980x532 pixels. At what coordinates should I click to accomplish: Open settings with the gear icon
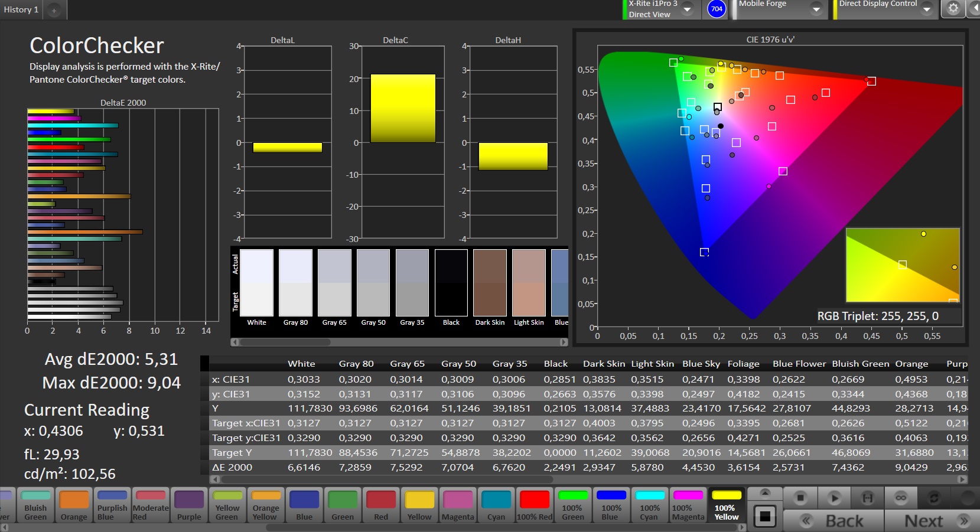pos(953,9)
